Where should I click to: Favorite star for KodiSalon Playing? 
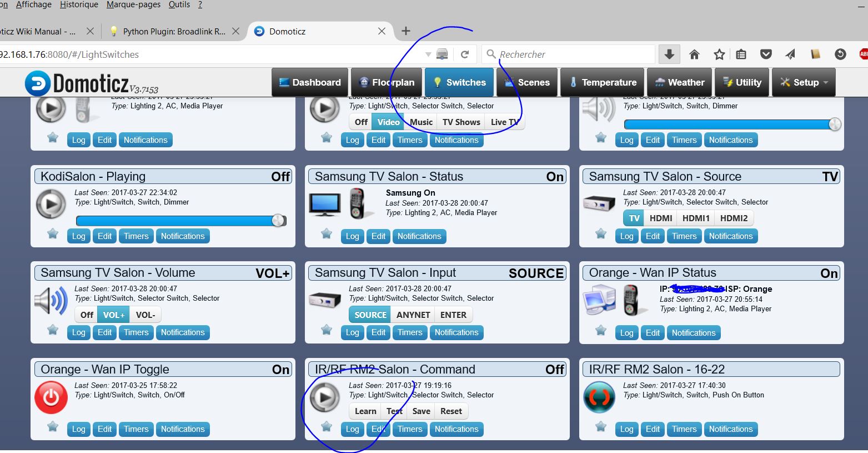point(53,233)
